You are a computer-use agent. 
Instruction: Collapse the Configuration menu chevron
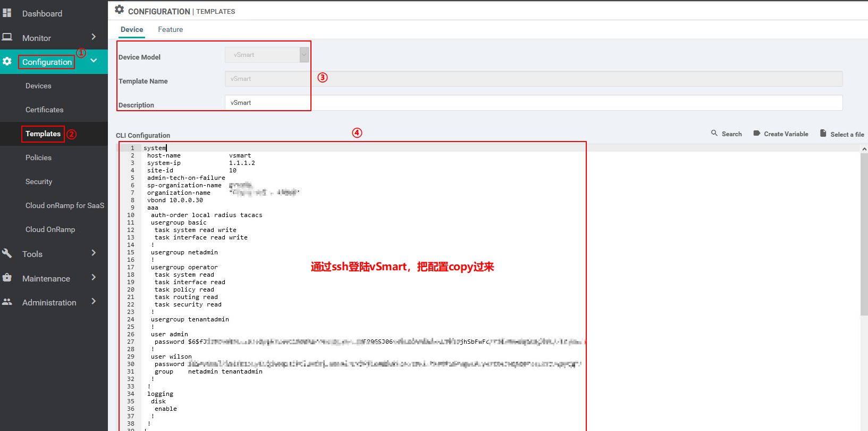[94, 61]
